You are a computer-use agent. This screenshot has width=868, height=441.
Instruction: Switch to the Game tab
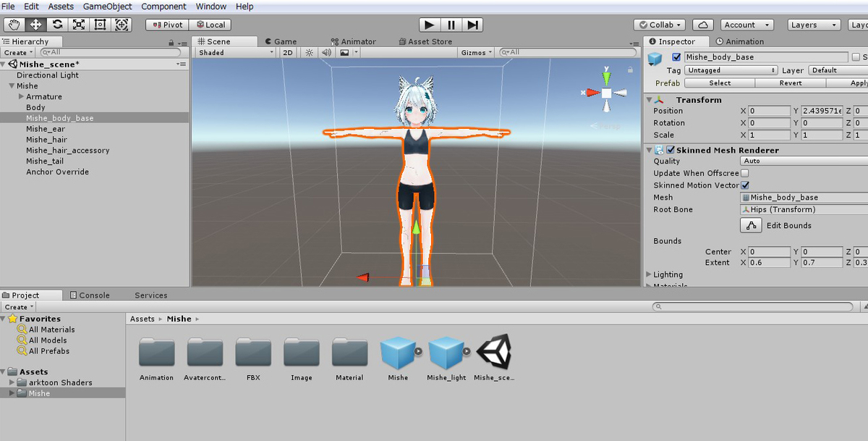click(x=281, y=41)
